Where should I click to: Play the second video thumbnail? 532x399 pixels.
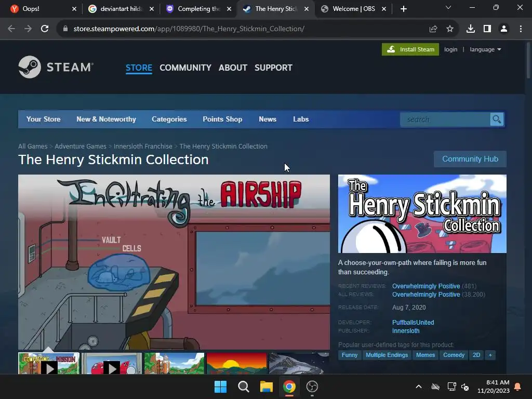point(112,363)
